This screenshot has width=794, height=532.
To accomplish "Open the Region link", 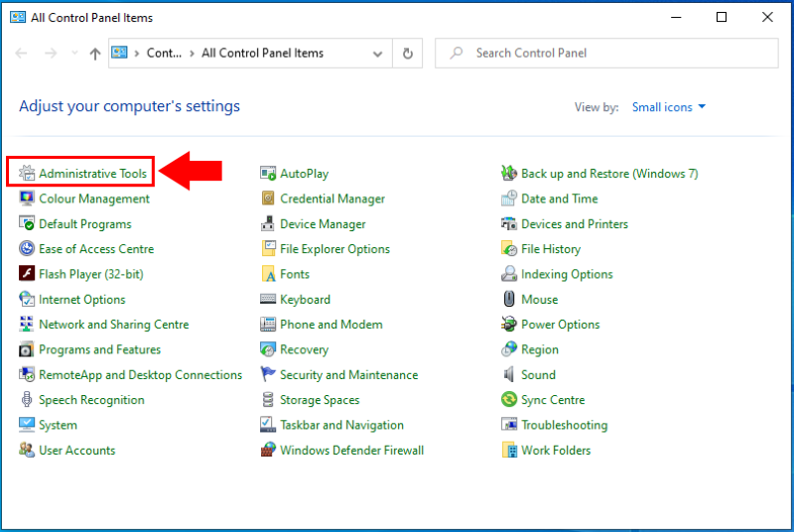I will 540,349.
